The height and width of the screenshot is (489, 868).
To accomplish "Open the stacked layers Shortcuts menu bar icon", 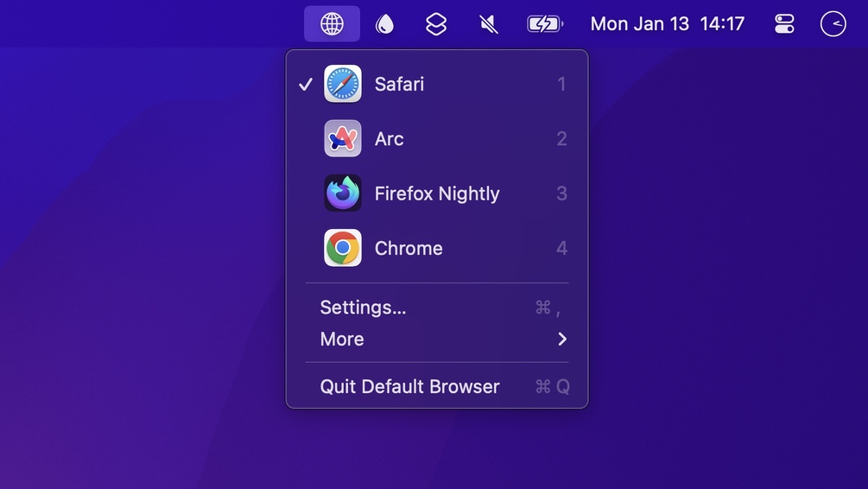I will tap(436, 24).
